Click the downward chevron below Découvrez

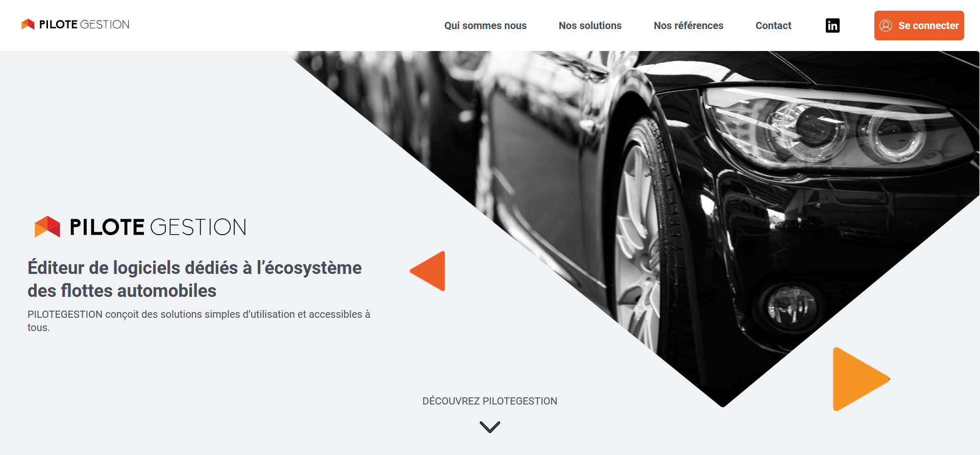pos(490,427)
